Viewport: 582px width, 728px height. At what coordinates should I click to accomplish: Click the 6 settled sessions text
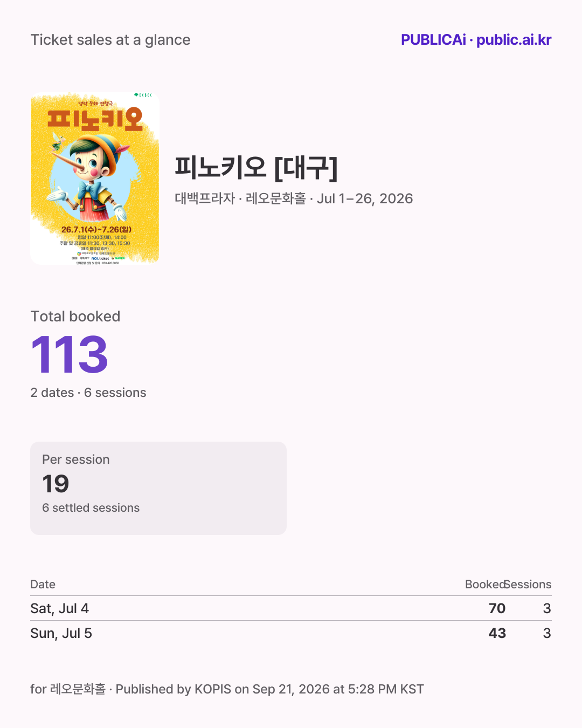pos(91,508)
